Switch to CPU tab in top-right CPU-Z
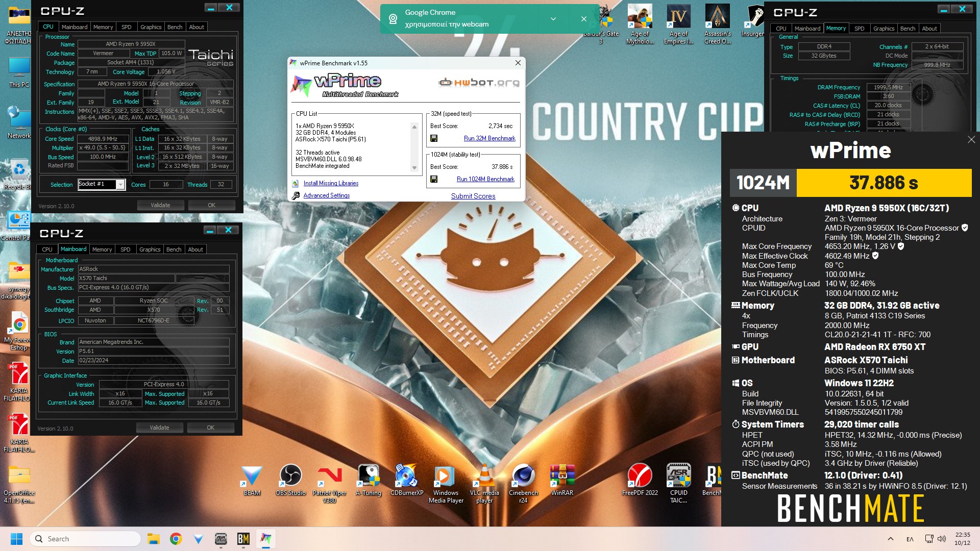The height and width of the screenshot is (551, 980). coord(781,29)
